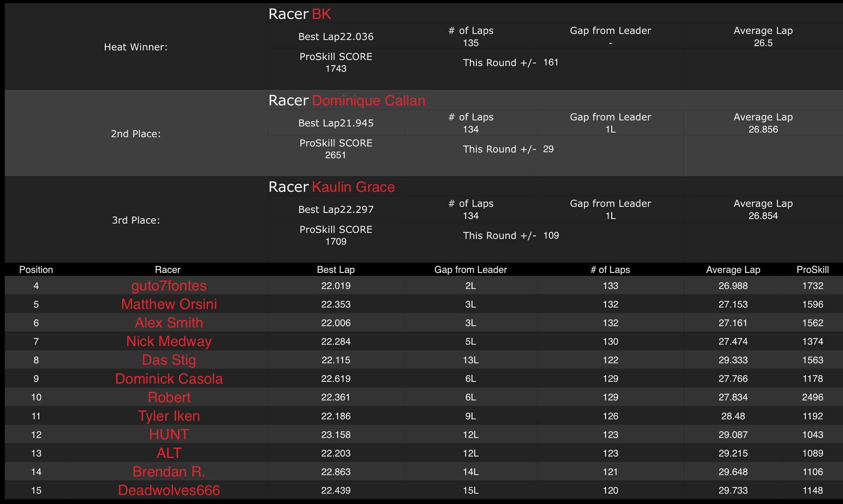Click the HUNT racer link
Image resolution: width=843 pixels, height=504 pixels.
(x=169, y=435)
